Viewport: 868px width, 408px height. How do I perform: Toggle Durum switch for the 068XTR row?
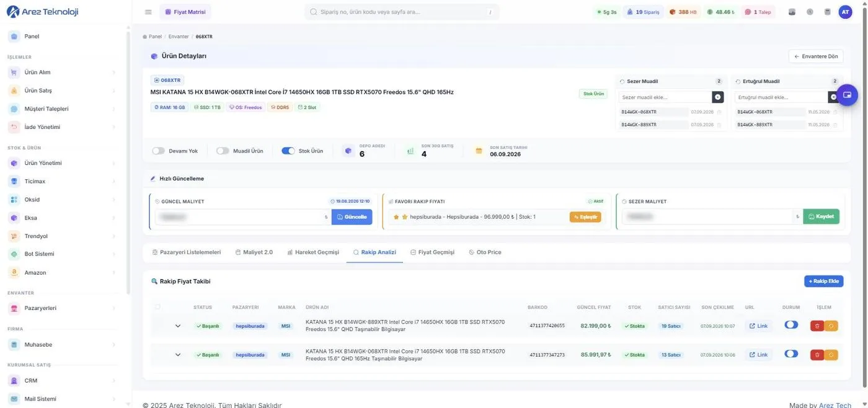tap(791, 354)
